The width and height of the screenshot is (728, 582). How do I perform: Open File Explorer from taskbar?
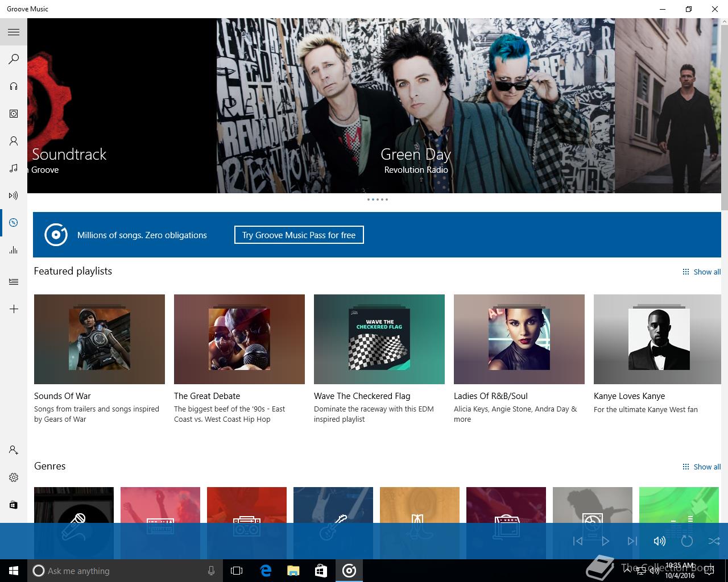click(x=293, y=571)
